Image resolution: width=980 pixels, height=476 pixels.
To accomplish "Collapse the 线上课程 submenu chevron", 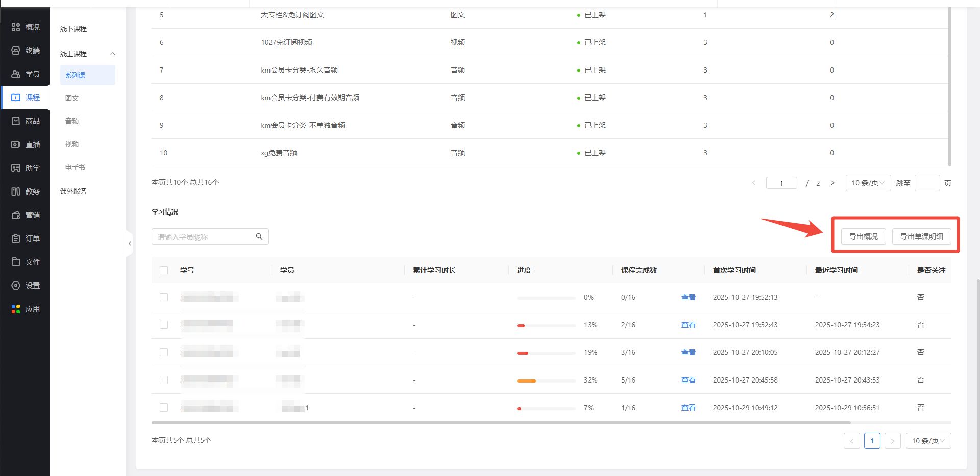I will 113,54.
